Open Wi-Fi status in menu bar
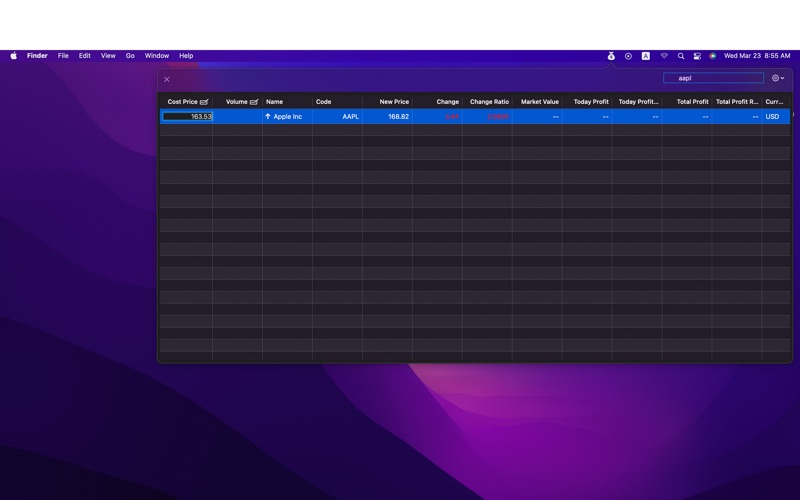Viewport: 800px width, 500px height. click(x=664, y=56)
